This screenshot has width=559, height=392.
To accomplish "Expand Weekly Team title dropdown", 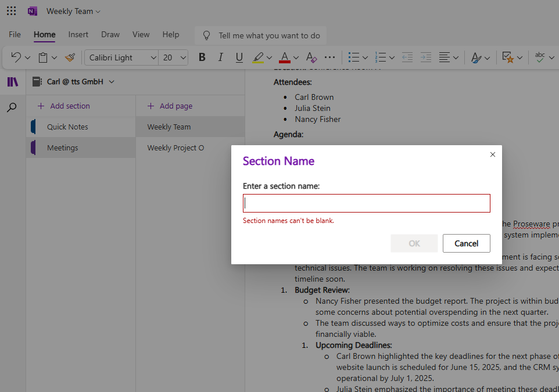I will point(98,12).
